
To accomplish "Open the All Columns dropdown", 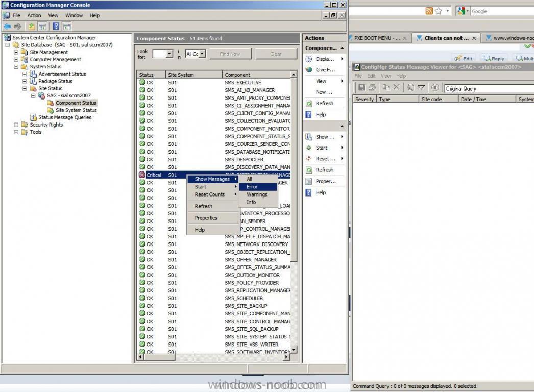I will click(202, 54).
